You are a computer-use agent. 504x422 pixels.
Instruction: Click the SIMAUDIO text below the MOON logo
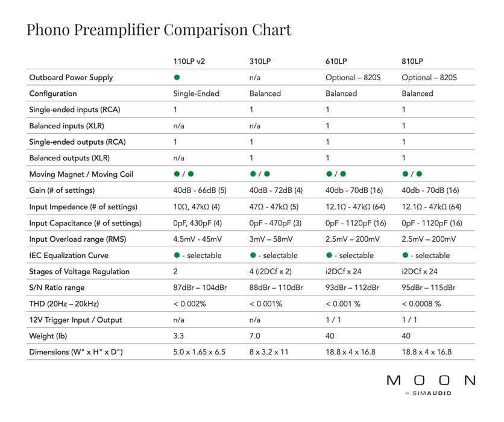click(430, 394)
